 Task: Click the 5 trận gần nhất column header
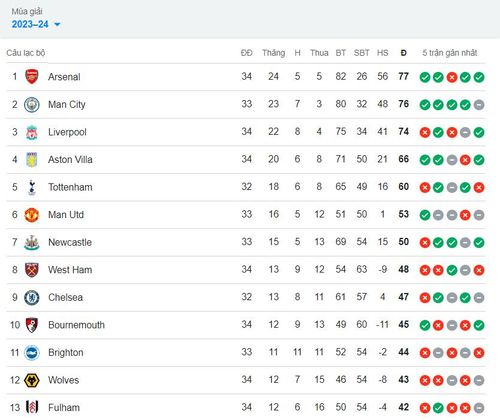[450, 53]
